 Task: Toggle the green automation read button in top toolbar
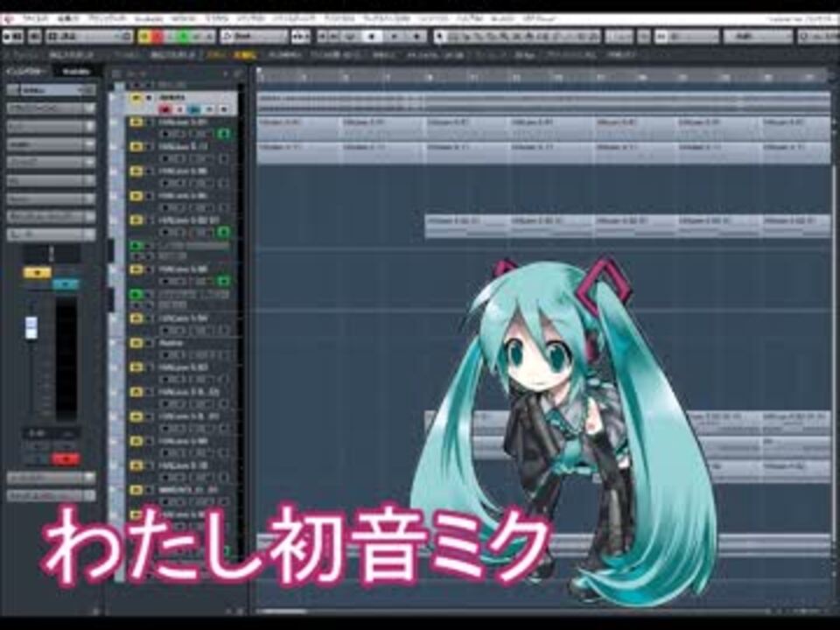pos(184,37)
